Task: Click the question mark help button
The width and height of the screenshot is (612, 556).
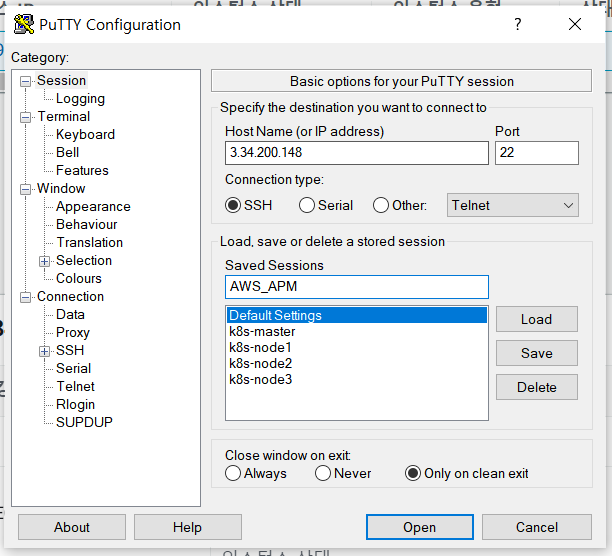Action: [x=518, y=24]
